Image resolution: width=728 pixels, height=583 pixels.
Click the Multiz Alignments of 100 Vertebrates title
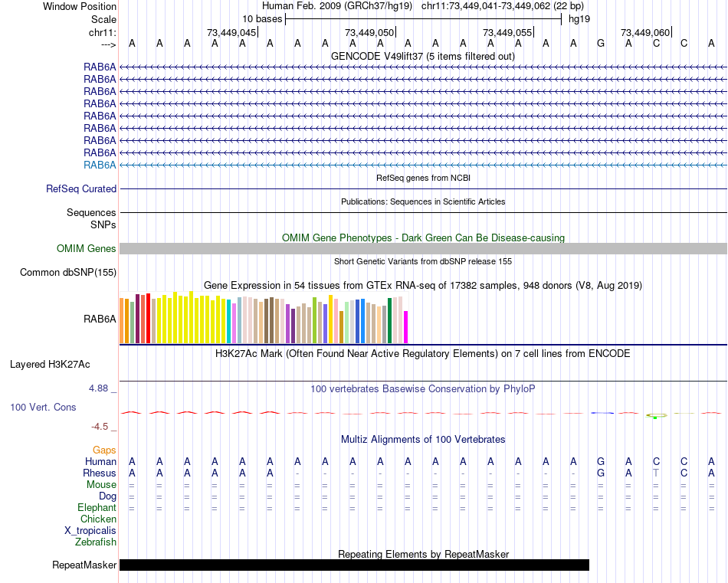coord(423,439)
